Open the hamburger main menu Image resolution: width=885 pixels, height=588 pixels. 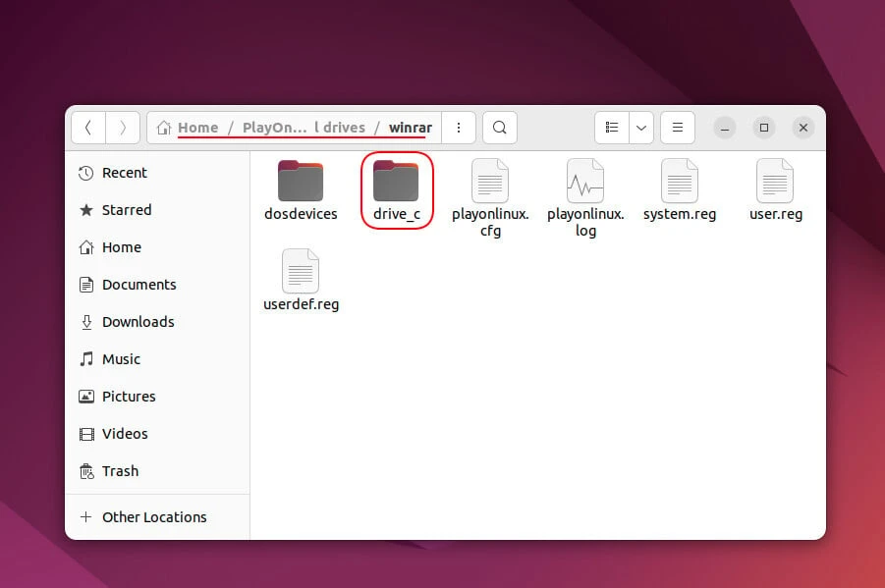[678, 128]
